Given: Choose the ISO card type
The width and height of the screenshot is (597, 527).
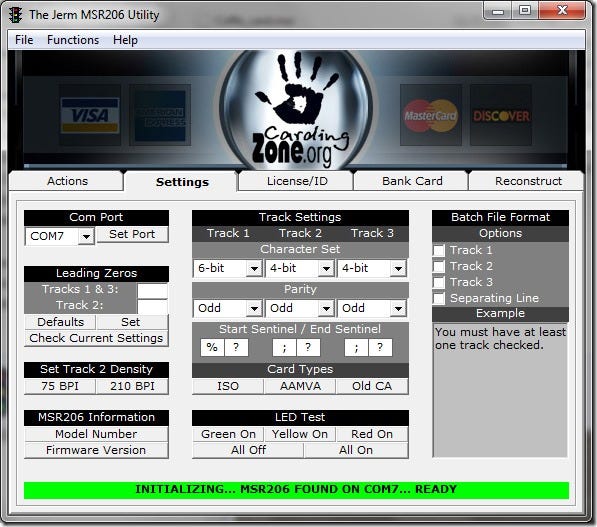Looking at the screenshot, I should (x=228, y=386).
